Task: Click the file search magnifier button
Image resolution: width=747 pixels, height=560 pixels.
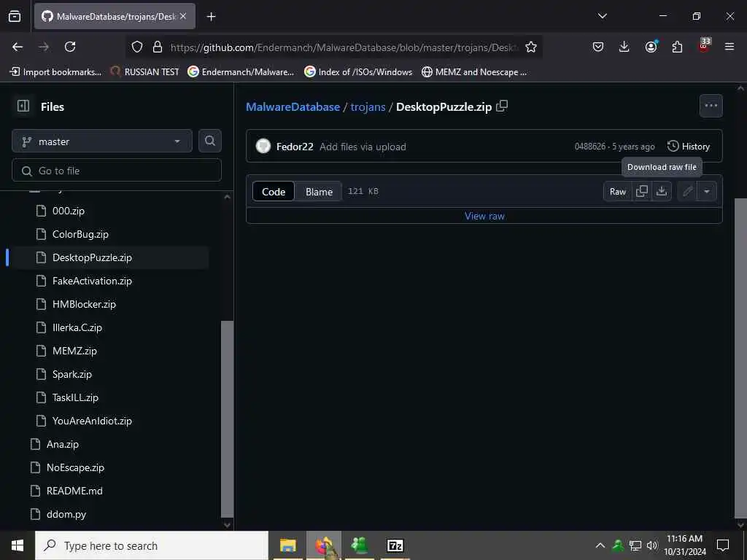Action: pos(210,141)
